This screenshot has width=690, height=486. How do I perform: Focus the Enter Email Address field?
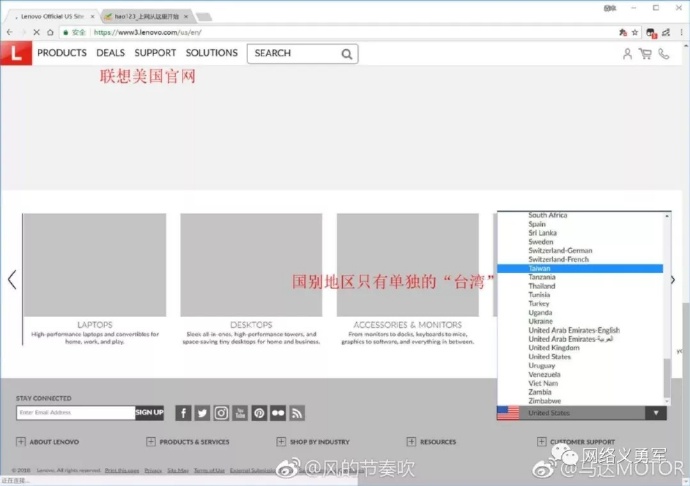[x=76, y=412]
